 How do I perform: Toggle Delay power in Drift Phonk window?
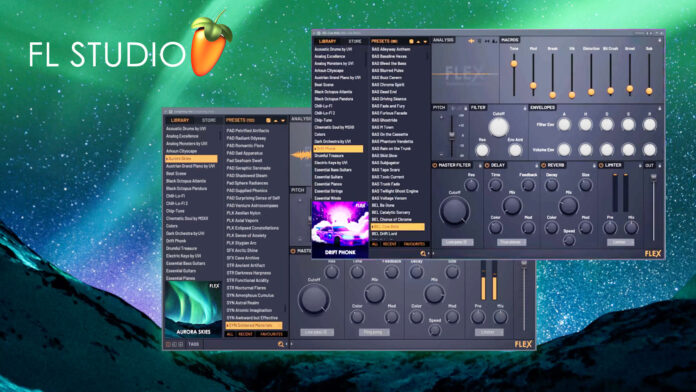487,165
